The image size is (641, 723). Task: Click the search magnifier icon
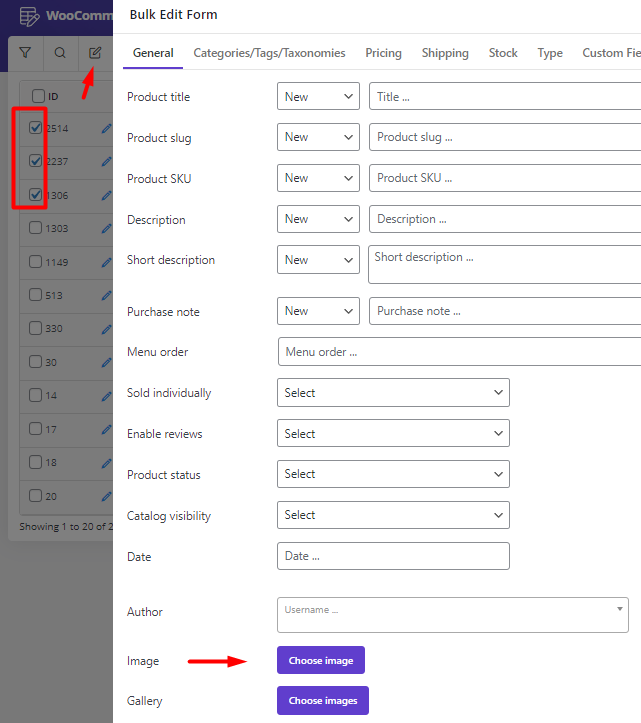coord(60,53)
